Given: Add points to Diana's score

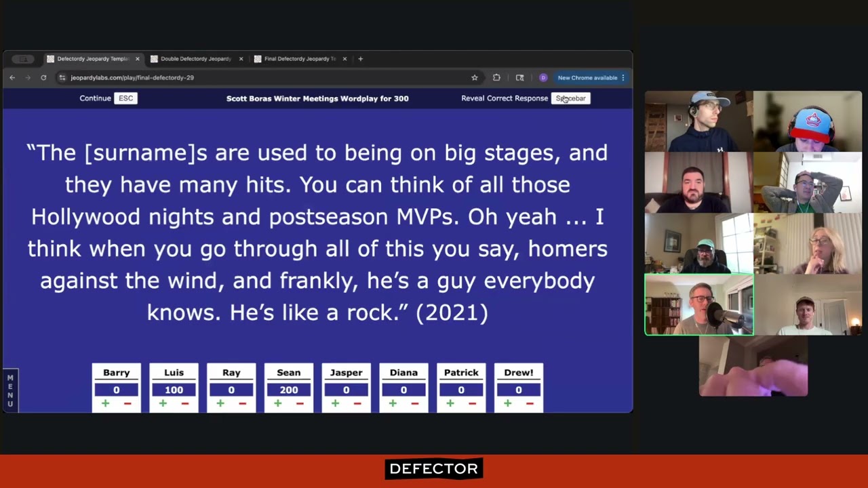Looking at the screenshot, I should (393, 403).
